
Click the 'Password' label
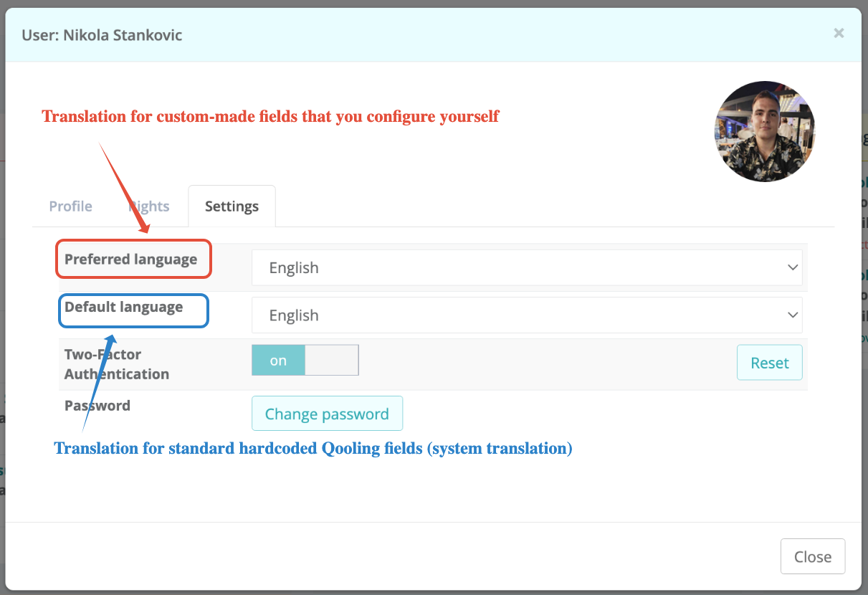97,406
